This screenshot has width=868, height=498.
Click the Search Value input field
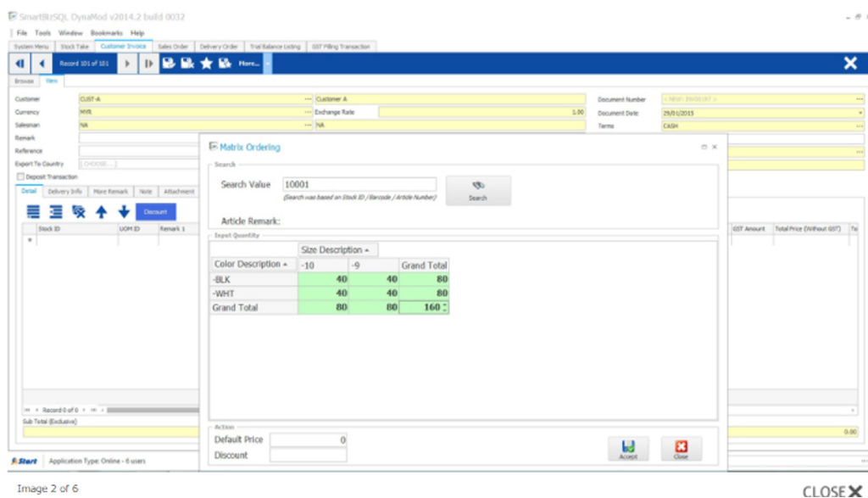click(359, 184)
